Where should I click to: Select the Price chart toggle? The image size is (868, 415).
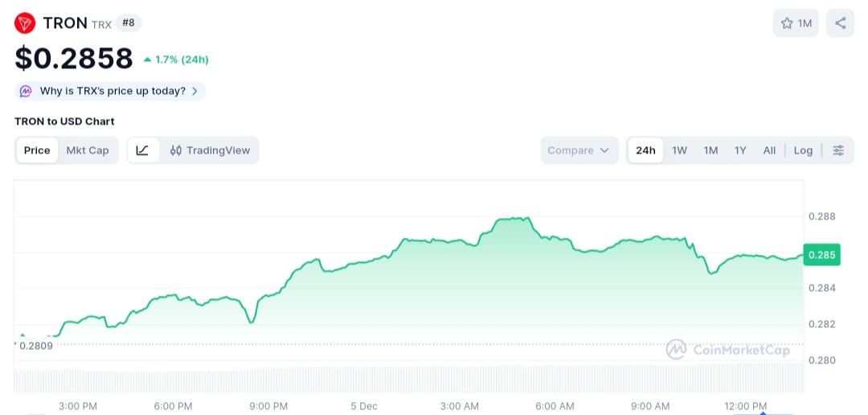37,150
